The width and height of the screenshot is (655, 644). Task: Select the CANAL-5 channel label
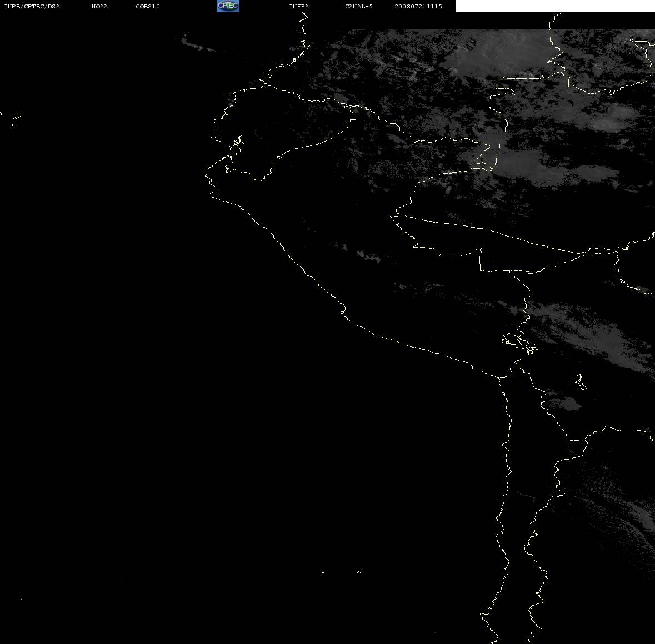click(359, 6)
